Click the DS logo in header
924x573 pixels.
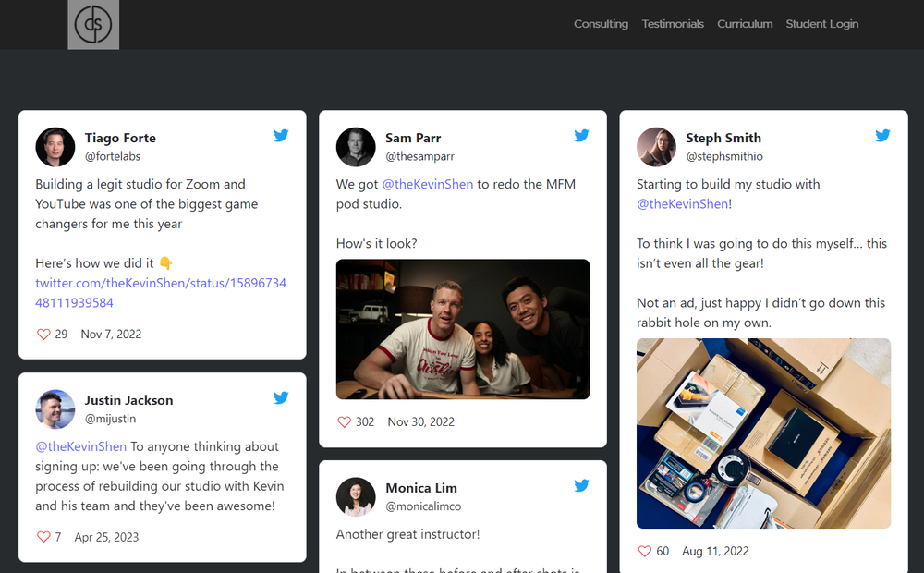point(93,24)
